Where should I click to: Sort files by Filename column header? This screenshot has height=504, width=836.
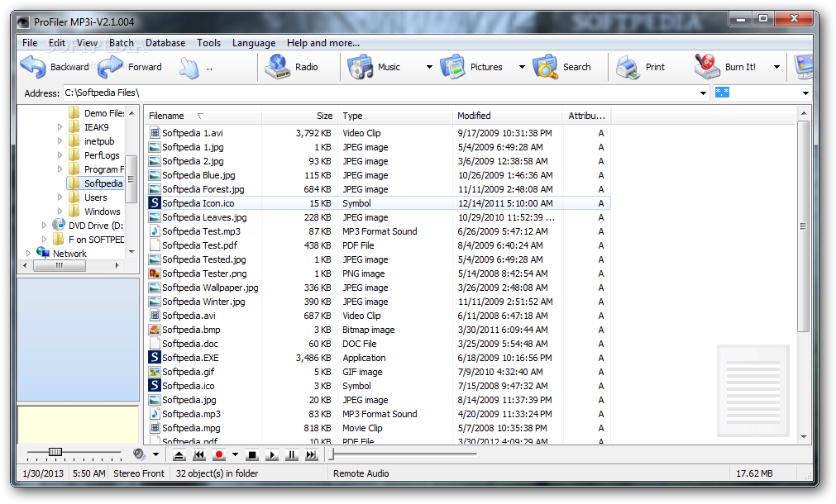[203, 116]
